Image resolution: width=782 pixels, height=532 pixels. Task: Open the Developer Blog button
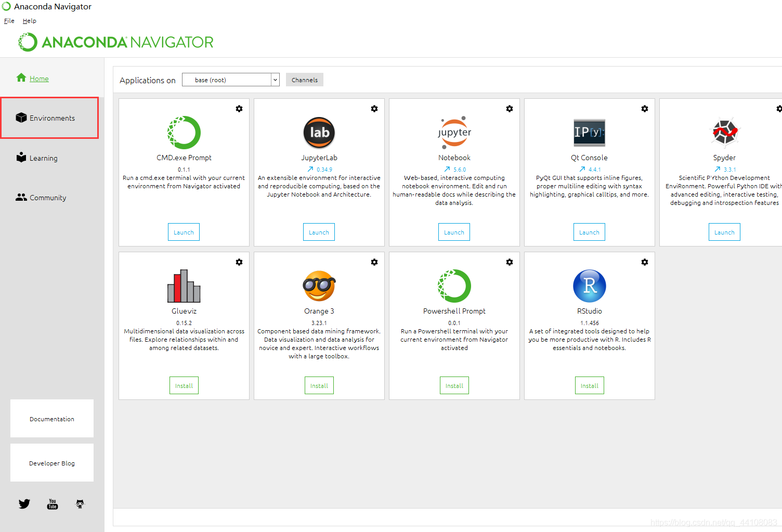click(x=52, y=463)
